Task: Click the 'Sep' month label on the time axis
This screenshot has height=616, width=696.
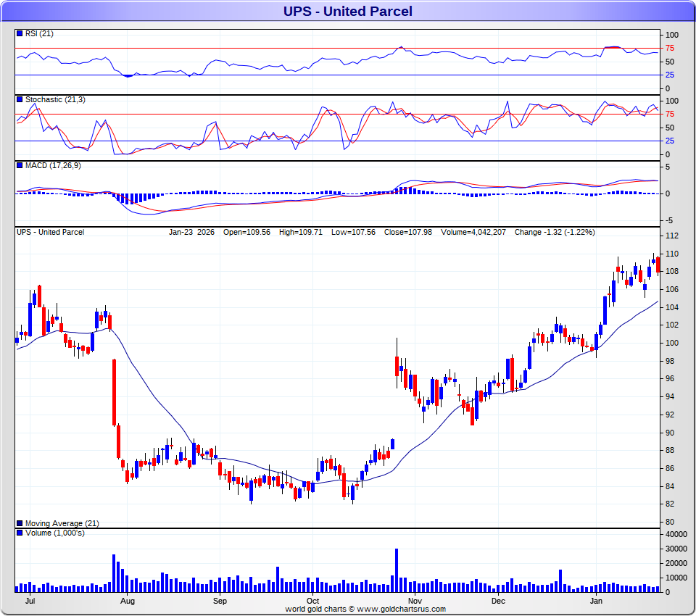Action: tap(220, 601)
